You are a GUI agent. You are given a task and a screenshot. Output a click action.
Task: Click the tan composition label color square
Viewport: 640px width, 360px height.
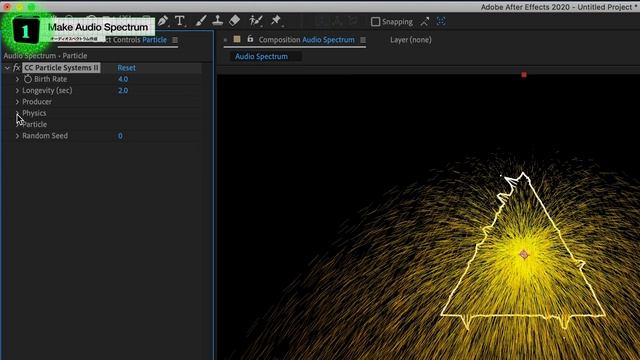pyautogui.click(x=237, y=39)
